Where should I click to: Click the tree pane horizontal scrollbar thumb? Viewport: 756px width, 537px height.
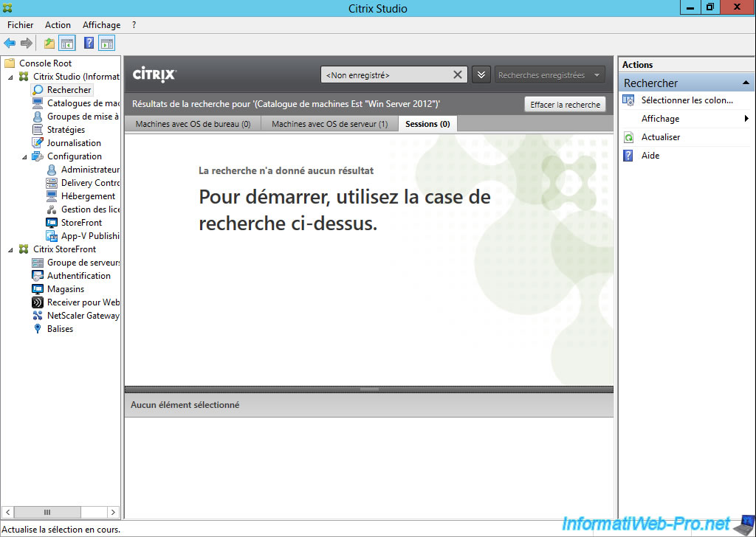coord(47,512)
